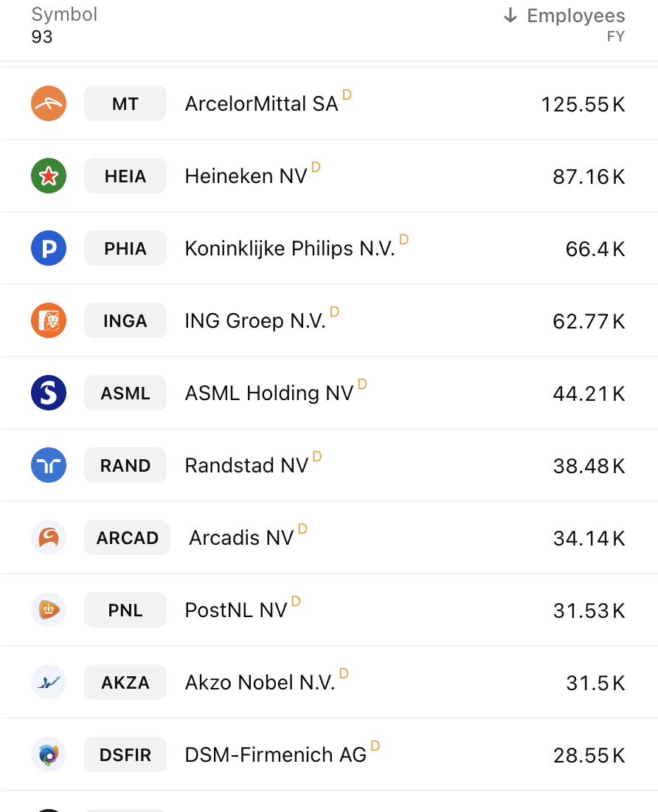Viewport: 658px width, 812px height.
Task: Click the DSM-Firmenich swirl logo
Action: pos(49,754)
